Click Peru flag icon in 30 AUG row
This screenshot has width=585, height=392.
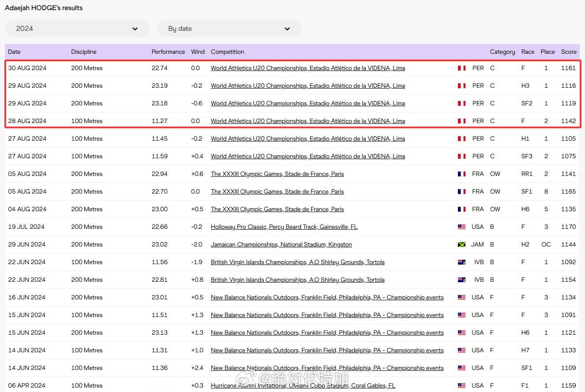(461, 68)
